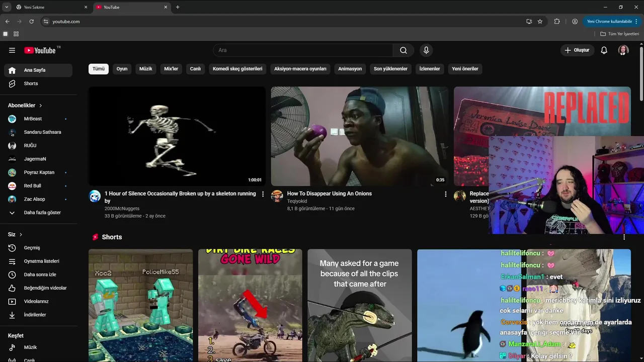644x362 pixels.
Task: Select Komedi skeç gösterileri chip
Action: click(237, 69)
